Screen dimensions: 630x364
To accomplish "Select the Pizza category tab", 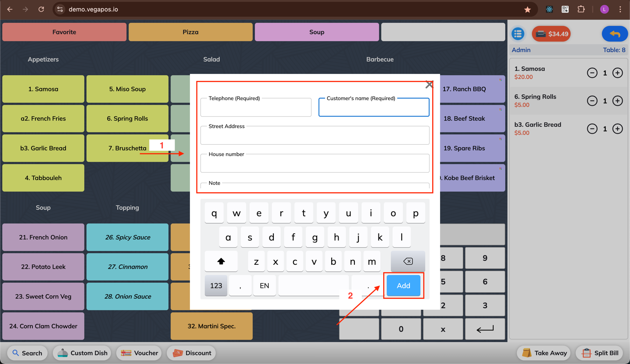I will pyautogui.click(x=190, y=32).
